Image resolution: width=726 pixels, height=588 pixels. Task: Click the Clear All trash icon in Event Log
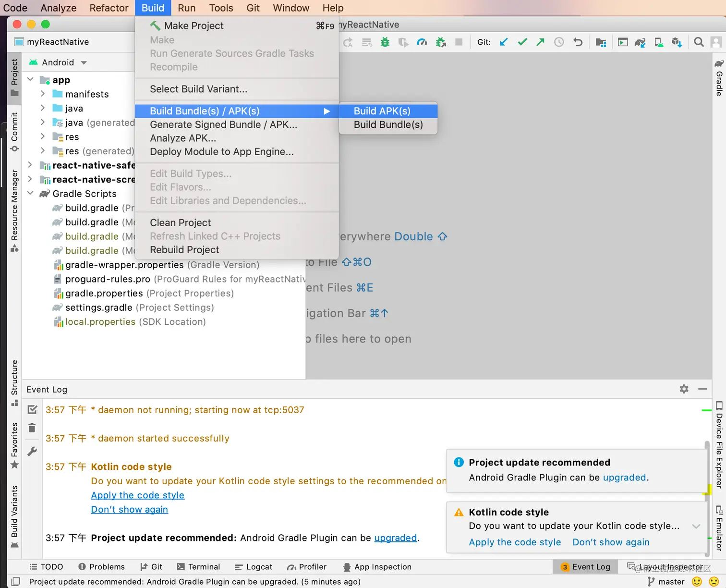(32, 428)
